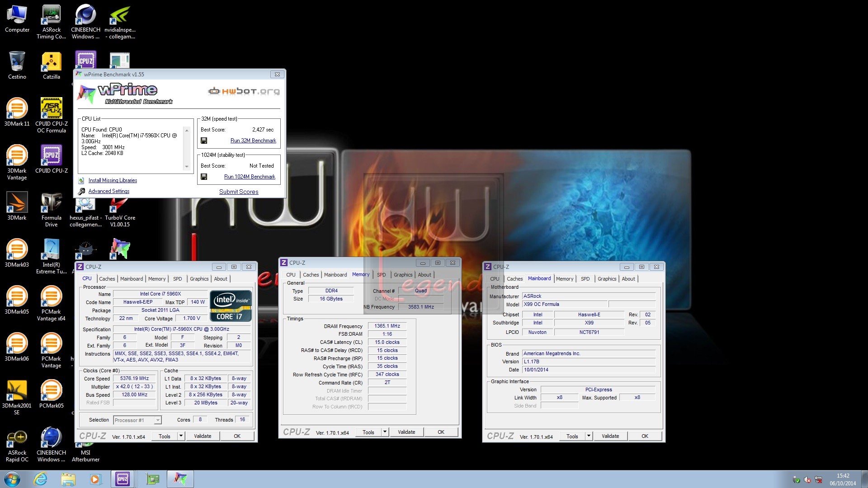This screenshot has width=868, height=488.
Task: Click the X99 OC Formula model field
Action: 564,304
